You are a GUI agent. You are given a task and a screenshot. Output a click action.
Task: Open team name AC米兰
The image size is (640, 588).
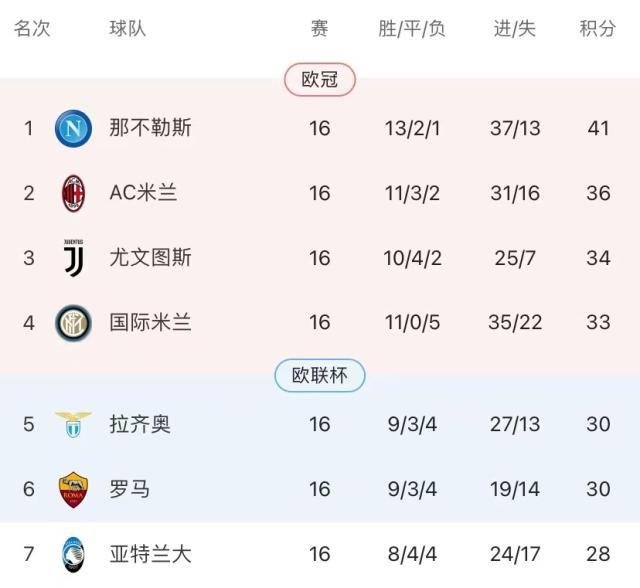click(143, 193)
